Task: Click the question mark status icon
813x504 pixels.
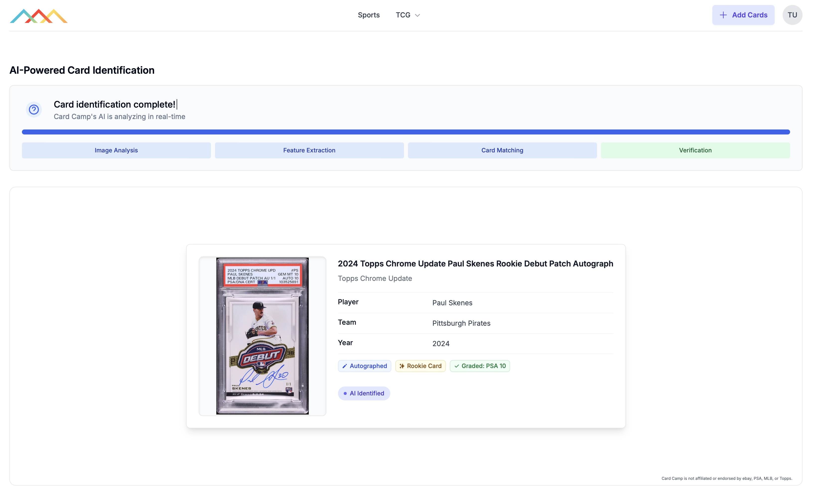Action: coord(34,109)
